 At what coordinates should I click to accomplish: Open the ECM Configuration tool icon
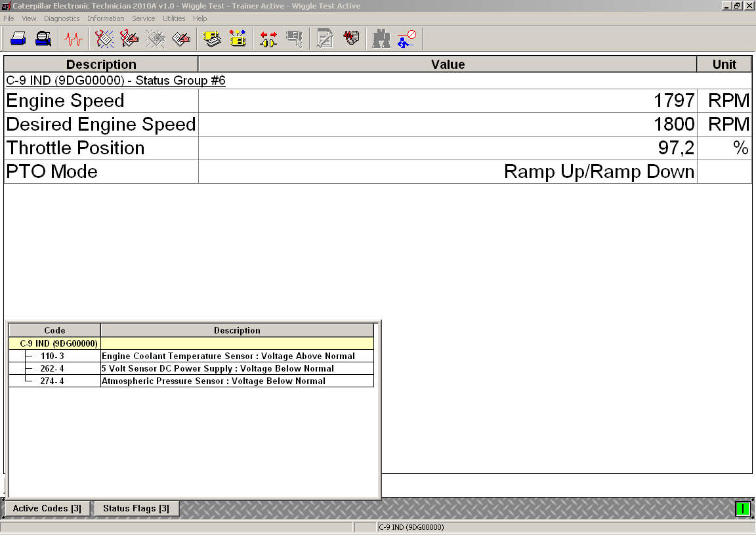(238, 39)
